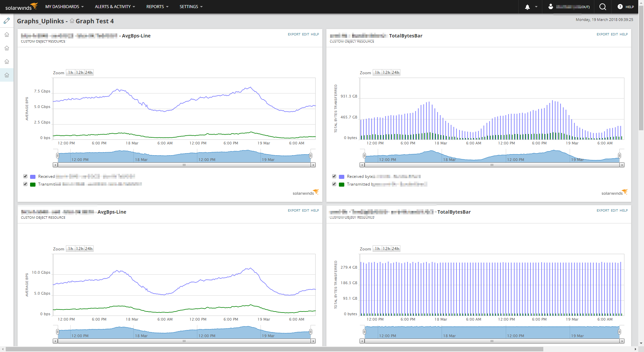
Task: Set top TotalBytesBar zoom to 24h
Action: tap(395, 73)
